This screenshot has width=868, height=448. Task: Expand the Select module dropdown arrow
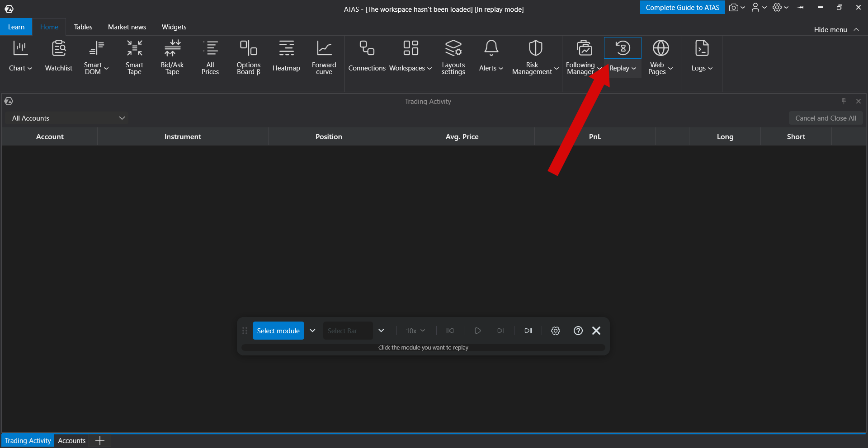coord(312,331)
